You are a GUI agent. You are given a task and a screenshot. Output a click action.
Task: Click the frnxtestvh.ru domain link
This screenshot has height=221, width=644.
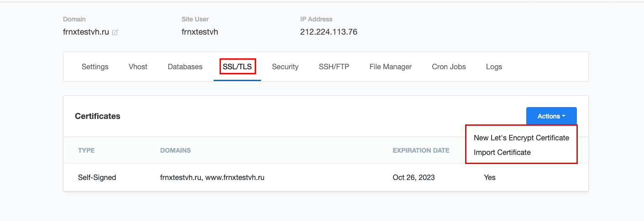[86, 32]
